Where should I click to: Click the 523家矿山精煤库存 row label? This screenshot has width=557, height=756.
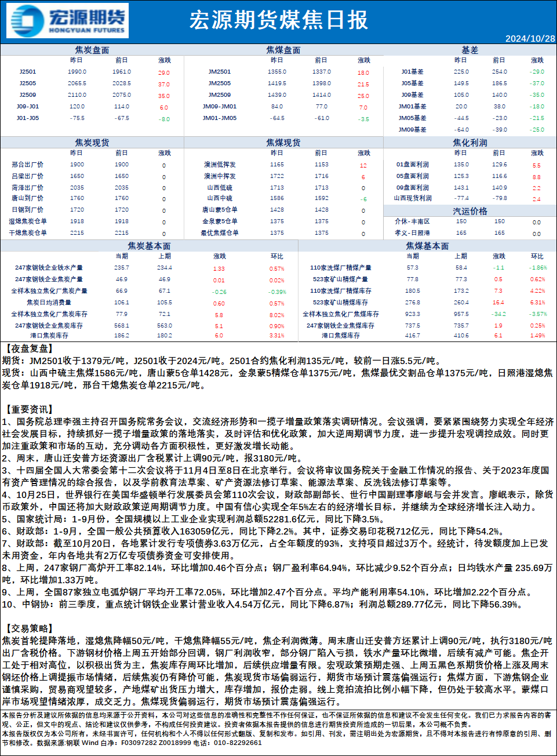(341, 303)
